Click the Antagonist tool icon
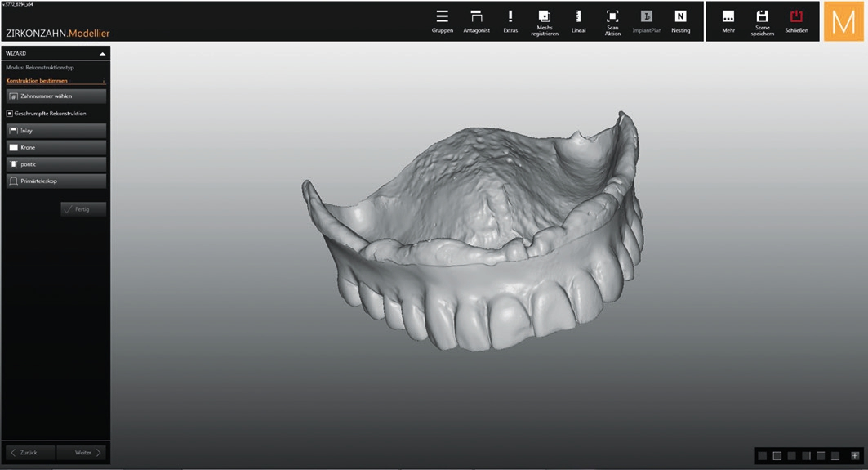The height and width of the screenshot is (470, 868). pos(476,16)
